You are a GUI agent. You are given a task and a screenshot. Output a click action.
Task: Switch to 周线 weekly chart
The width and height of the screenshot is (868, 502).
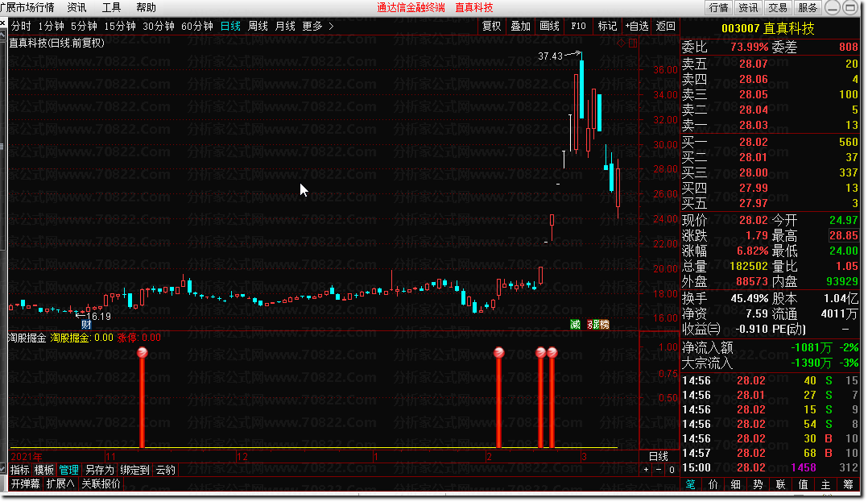[x=258, y=26]
